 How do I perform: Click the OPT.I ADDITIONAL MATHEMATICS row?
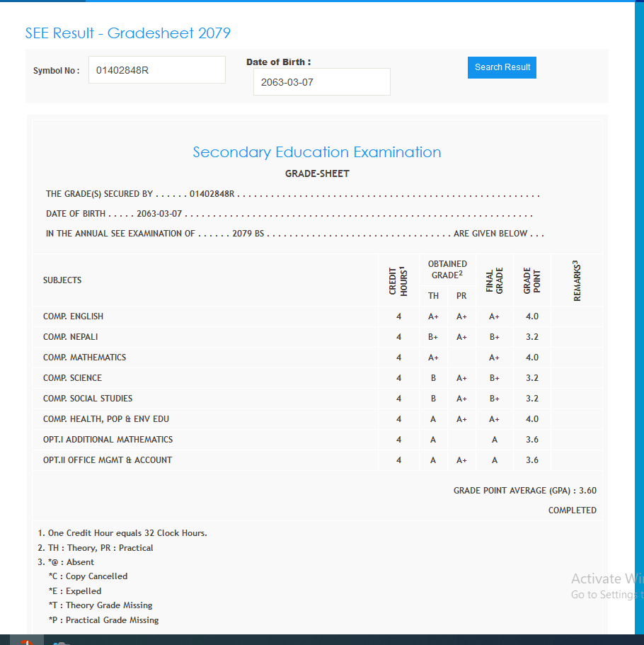click(x=108, y=440)
